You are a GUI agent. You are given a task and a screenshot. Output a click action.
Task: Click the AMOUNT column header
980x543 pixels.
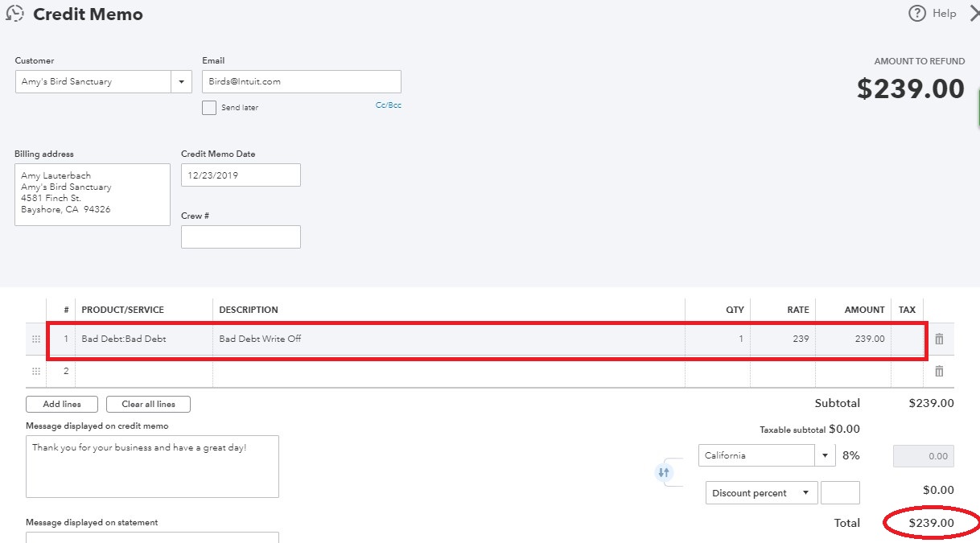pyautogui.click(x=864, y=310)
